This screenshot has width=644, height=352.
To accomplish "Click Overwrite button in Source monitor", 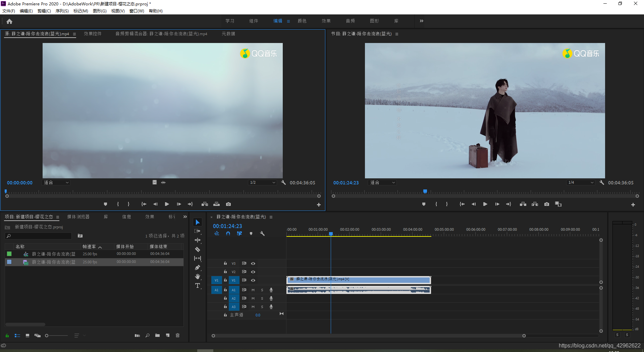I will 217,204.
